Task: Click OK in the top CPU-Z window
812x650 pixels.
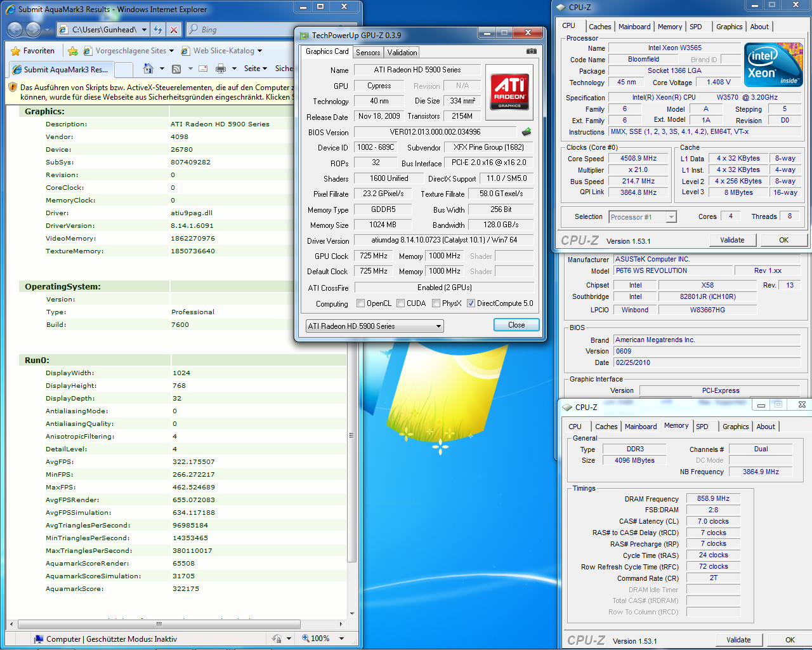Action: click(x=783, y=240)
